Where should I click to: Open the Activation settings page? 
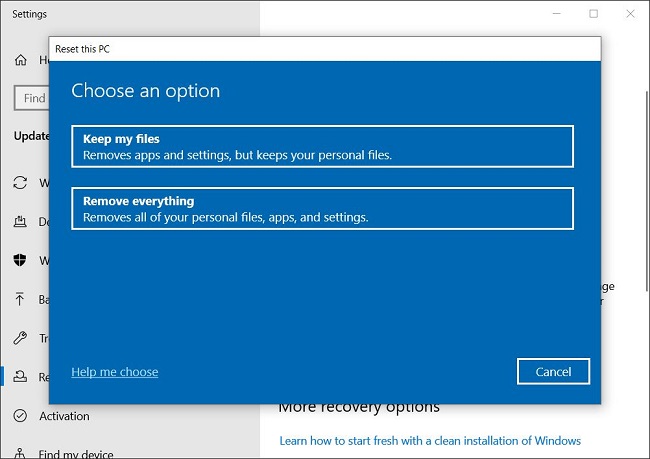64,416
